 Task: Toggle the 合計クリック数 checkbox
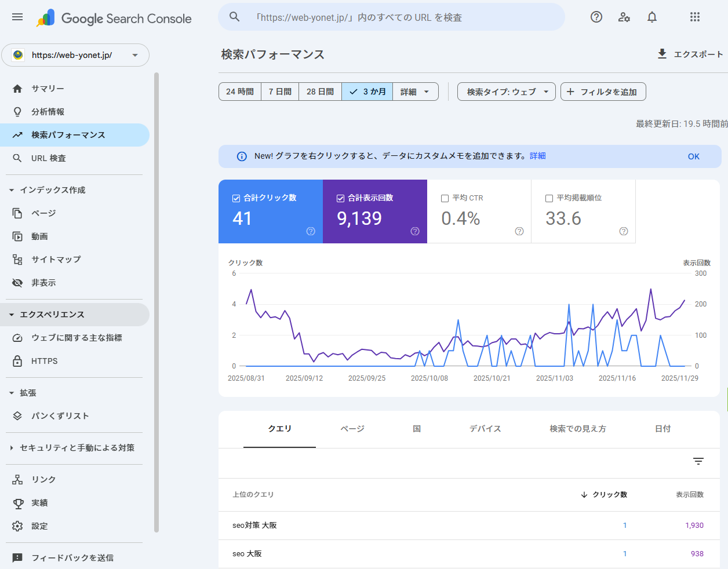pyautogui.click(x=236, y=198)
